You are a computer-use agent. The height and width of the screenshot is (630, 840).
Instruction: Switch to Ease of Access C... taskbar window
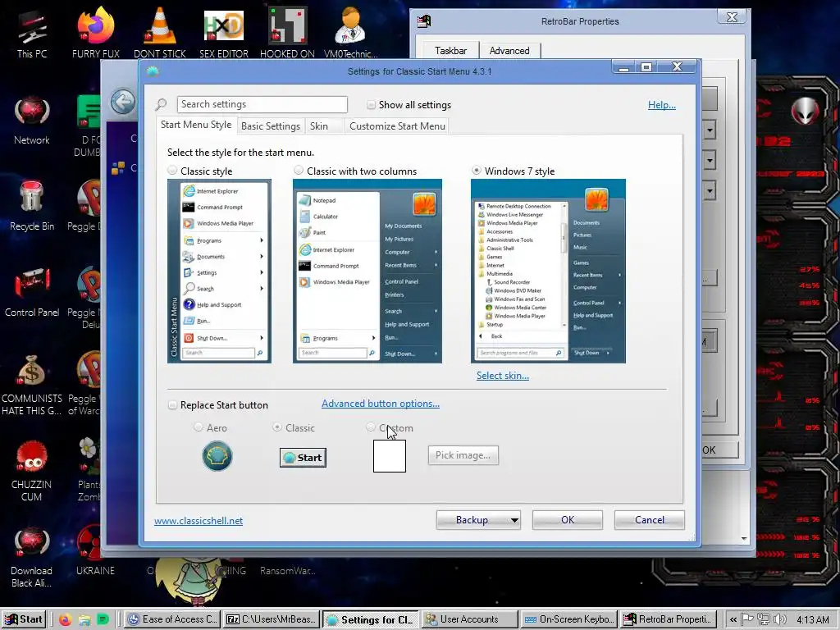click(172, 619)
